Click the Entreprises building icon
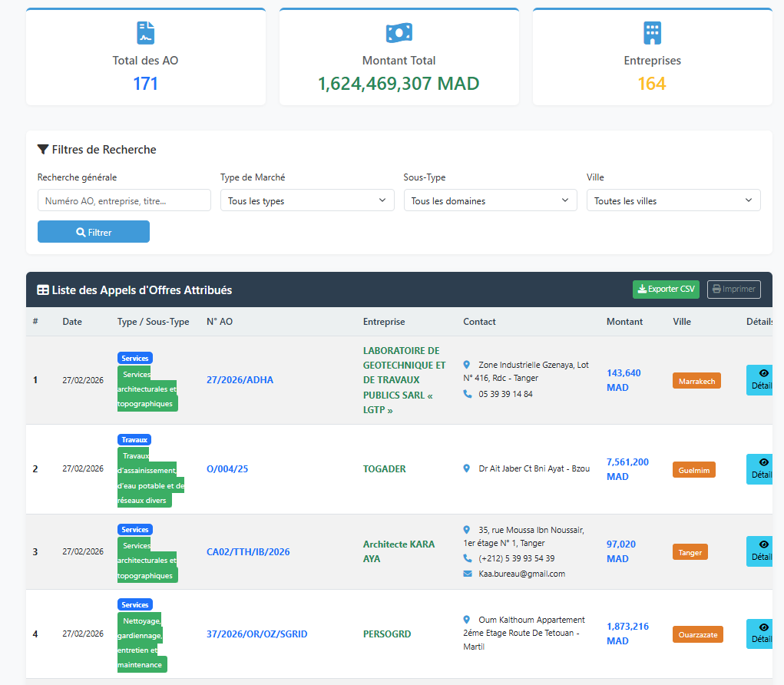Screen dimensions: 784x685 point(652,33)
